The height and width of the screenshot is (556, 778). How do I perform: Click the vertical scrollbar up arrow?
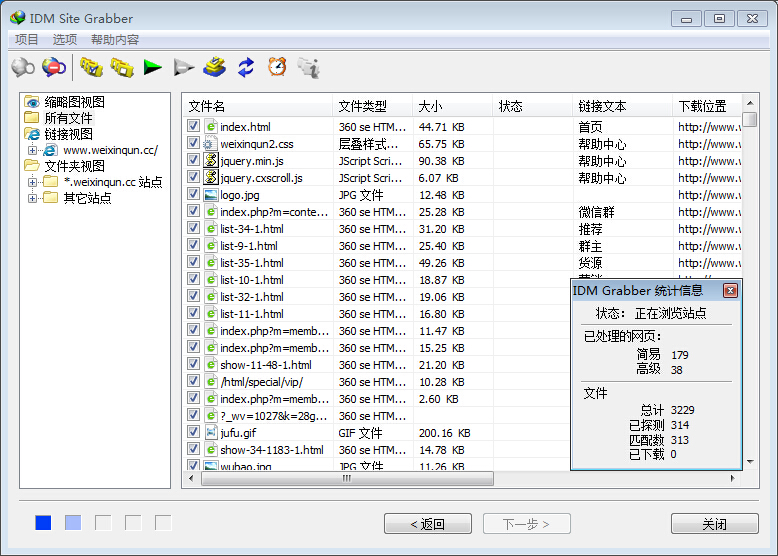click(750, 103)
